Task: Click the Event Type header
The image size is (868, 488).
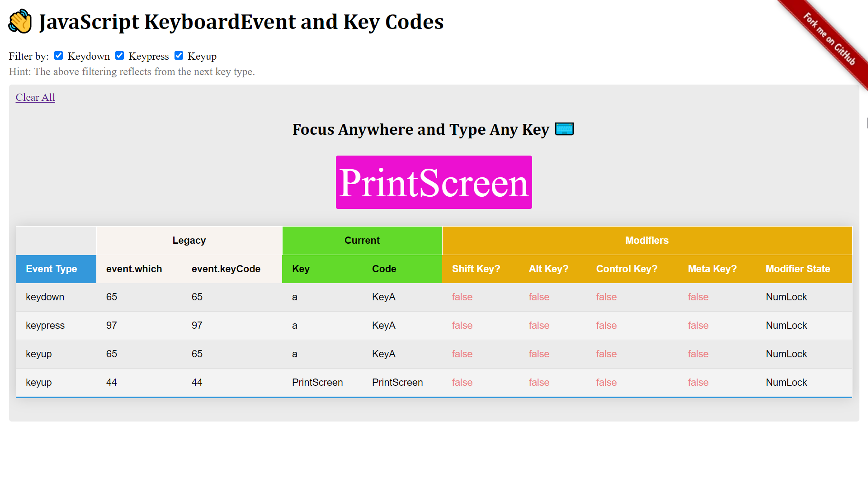Action: click(51, 269)
